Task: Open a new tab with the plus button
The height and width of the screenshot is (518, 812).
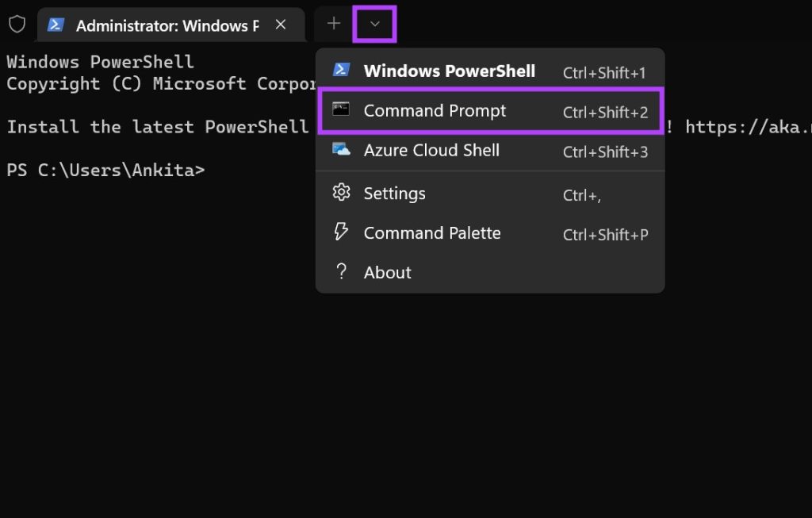Action: pyautogui.click(x=332, y=23)
